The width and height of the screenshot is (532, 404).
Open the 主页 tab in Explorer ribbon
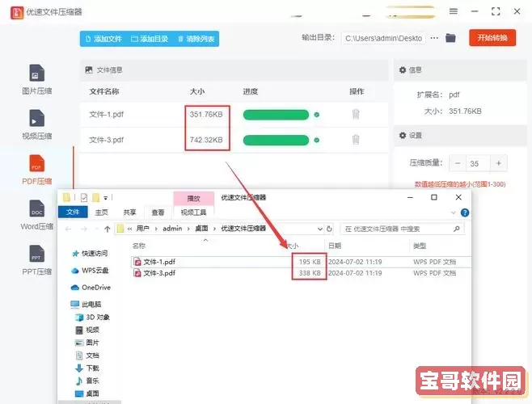pos(101,213)
